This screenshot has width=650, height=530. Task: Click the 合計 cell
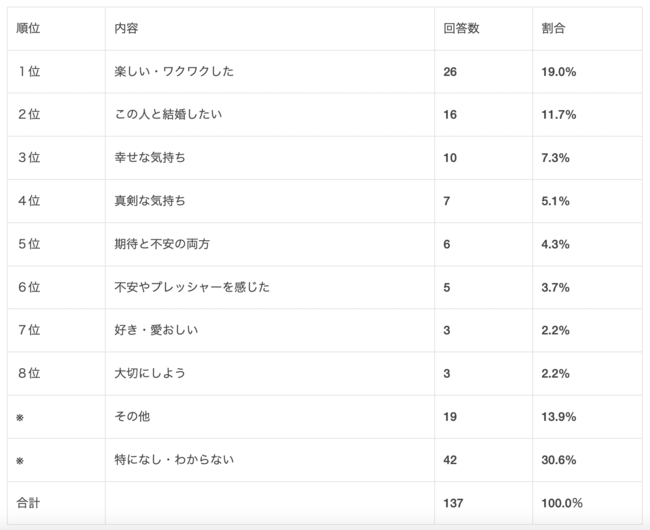coord(29,502)
